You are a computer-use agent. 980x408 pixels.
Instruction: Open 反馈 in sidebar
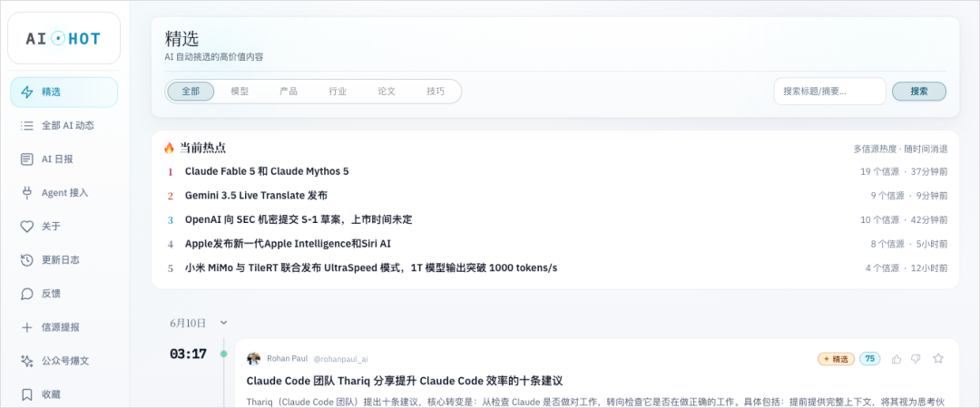click(x=64, y=294)
